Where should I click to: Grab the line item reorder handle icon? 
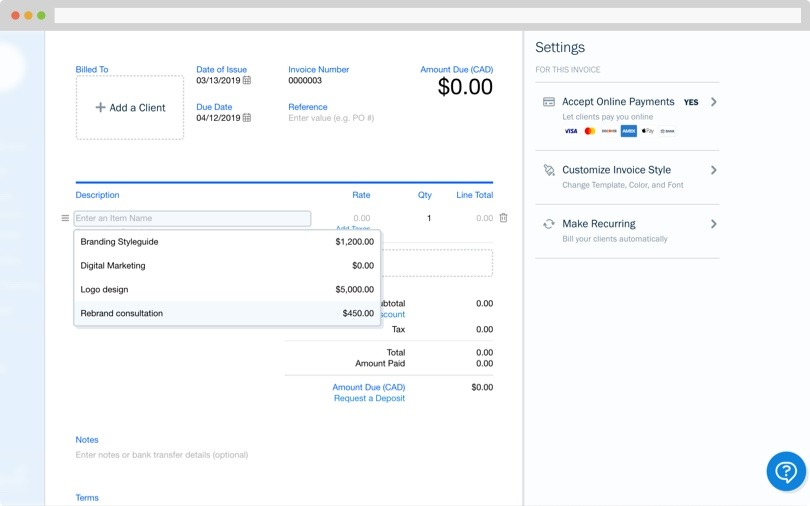tap(65, 218)
